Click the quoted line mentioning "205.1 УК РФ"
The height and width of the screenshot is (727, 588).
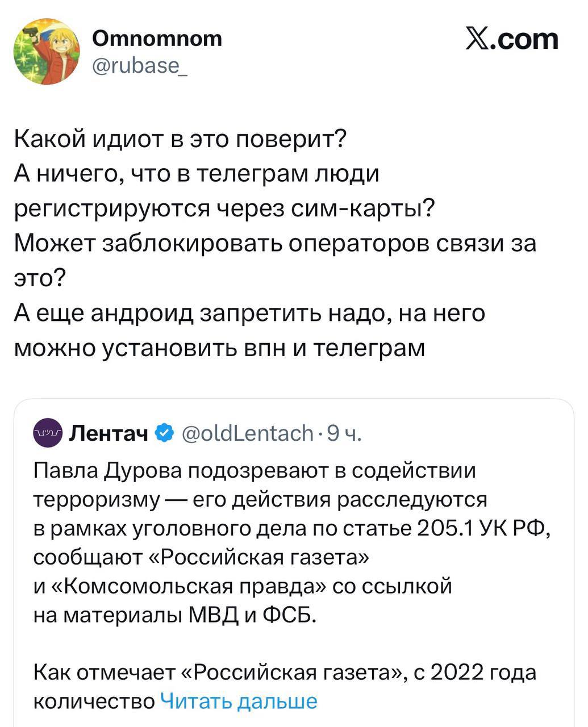293,528
